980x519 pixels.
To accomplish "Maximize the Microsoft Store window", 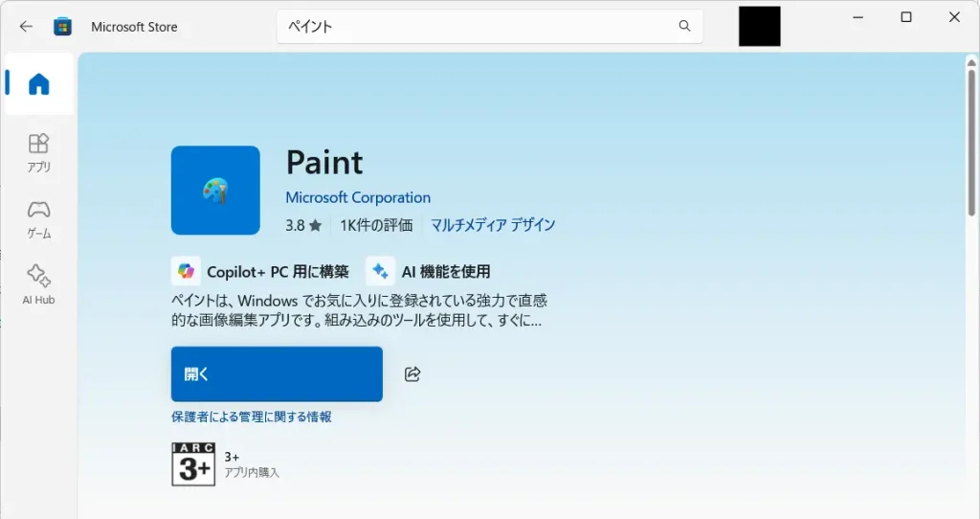I will tap(906, 17).
